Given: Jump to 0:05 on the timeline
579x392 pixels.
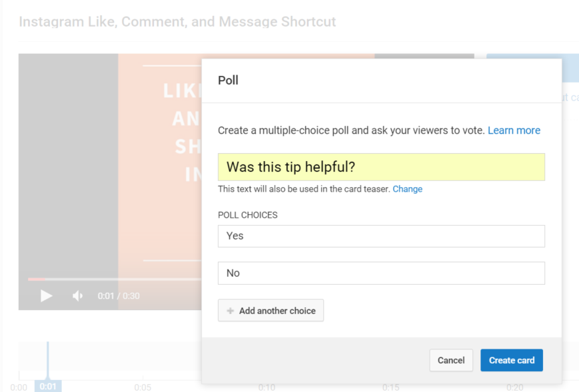Looking at the screenshot, I should [x=143, y=387].
